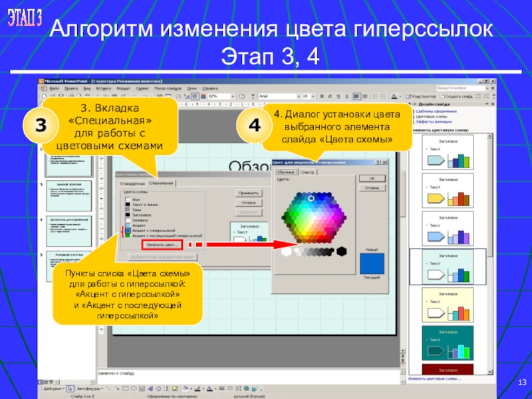Select the Rectangle drawing tool
Image resolution: width=532 pixels, height=399 pixels.
125,389
